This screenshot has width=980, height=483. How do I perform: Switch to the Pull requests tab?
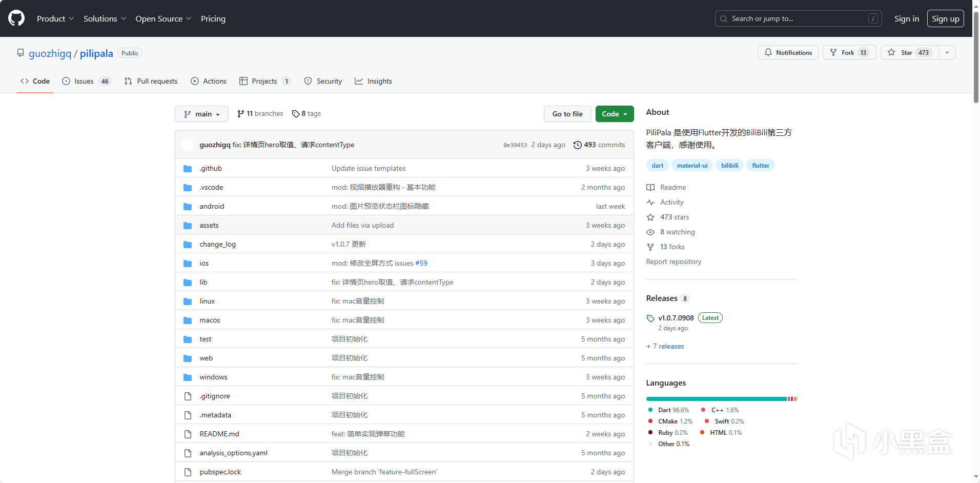click(151, 81)
